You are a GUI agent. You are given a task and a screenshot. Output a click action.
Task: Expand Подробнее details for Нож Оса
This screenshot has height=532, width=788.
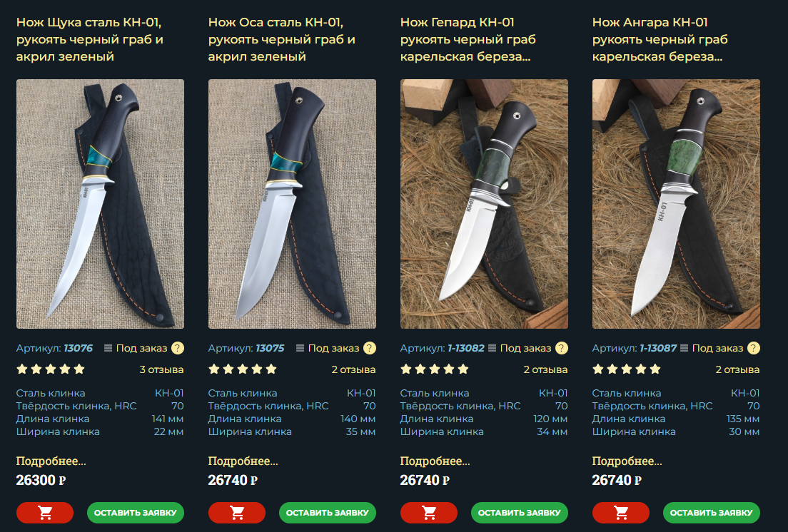pos(243,461)
